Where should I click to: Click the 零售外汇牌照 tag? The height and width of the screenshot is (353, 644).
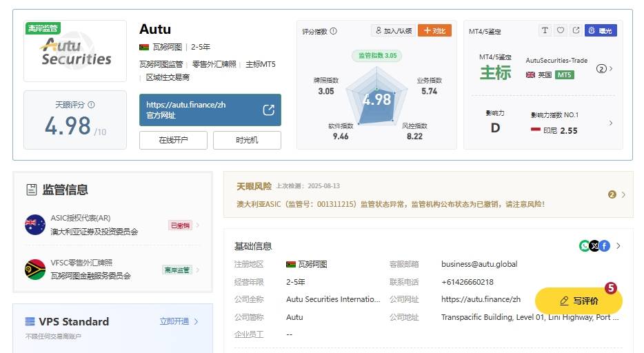[214, 64]
